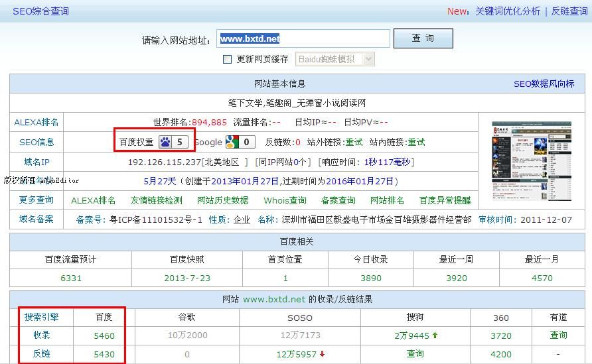
Task: Click creation date 2013年01月27日
Action: point(245,182)
